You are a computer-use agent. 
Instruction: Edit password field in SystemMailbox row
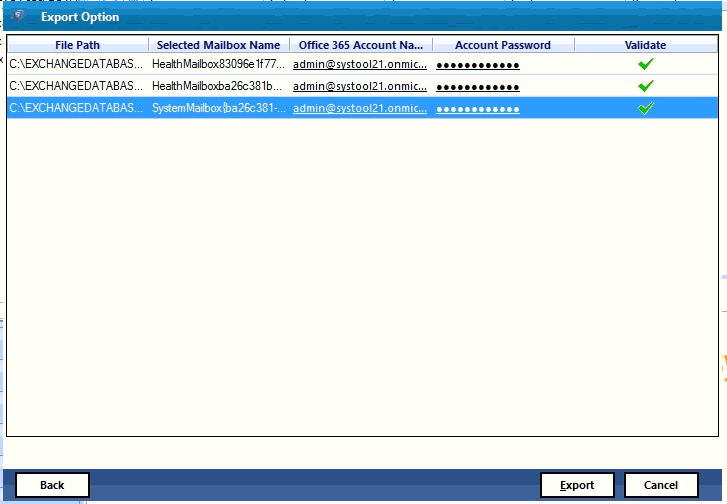478,109
